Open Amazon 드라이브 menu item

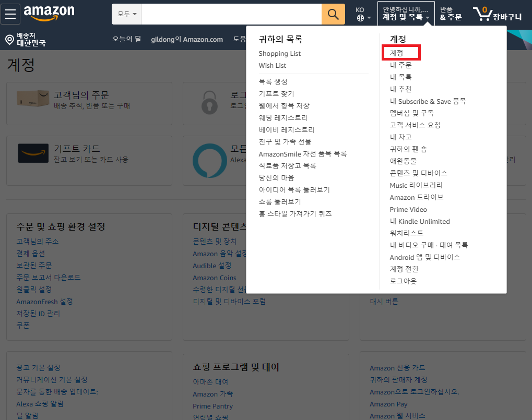click(416, 197)
